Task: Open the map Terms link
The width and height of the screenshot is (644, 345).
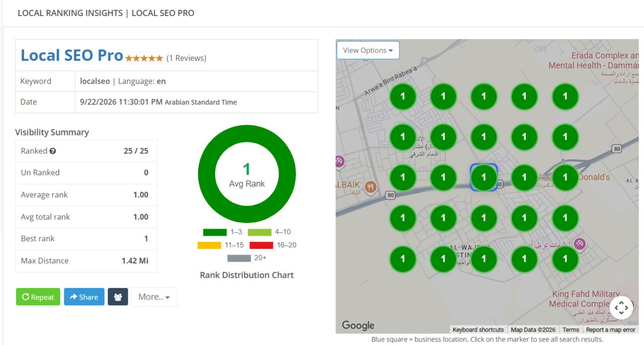Action: click(x=571, y=330)
